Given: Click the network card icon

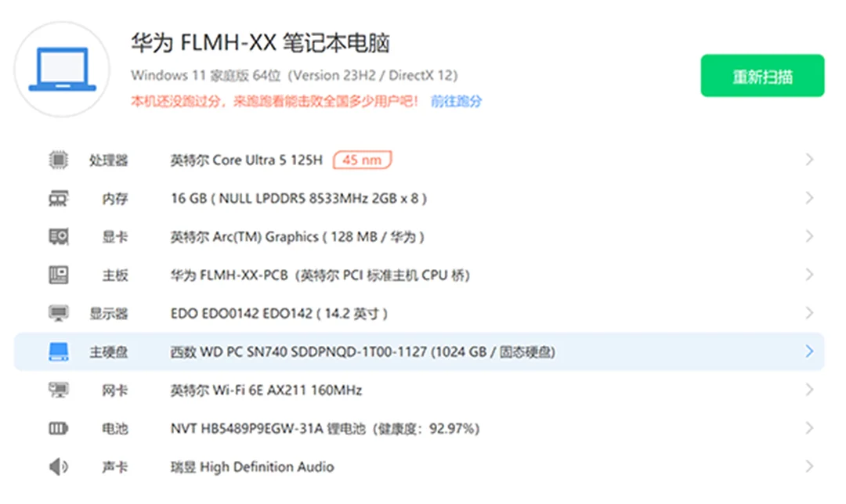Looking at the screenshot, I should pyautogui.click(x=59, y=390).
